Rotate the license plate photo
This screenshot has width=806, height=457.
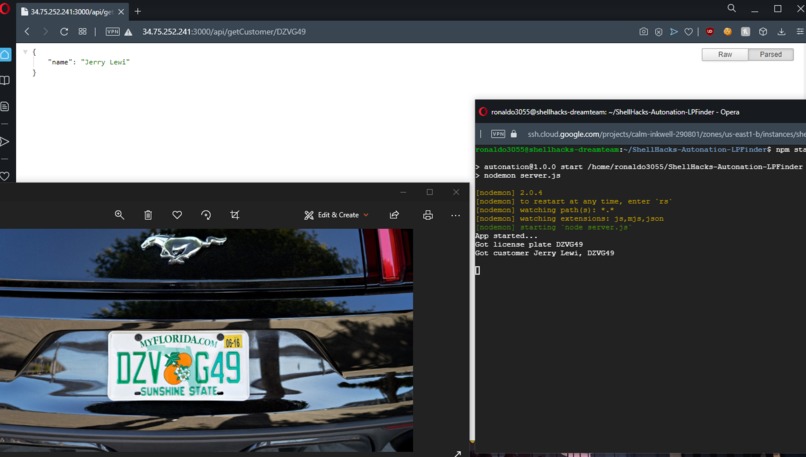tap(206, 215)
